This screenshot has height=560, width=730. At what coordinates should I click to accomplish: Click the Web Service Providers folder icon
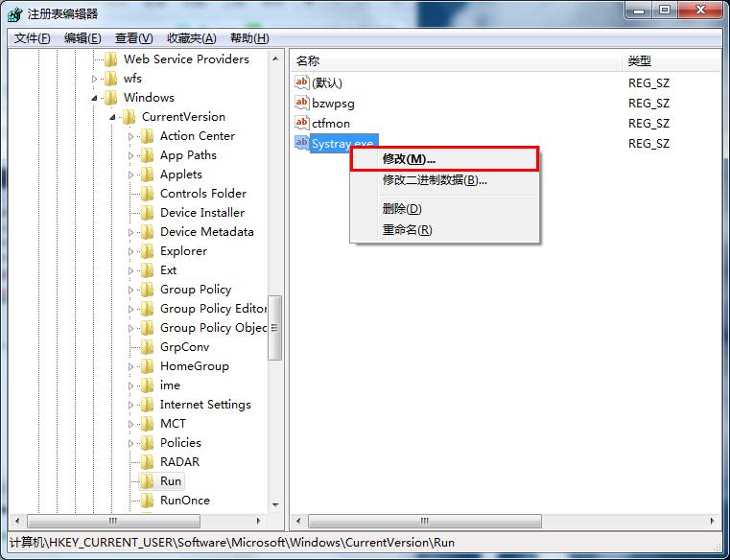coord(111,59)
